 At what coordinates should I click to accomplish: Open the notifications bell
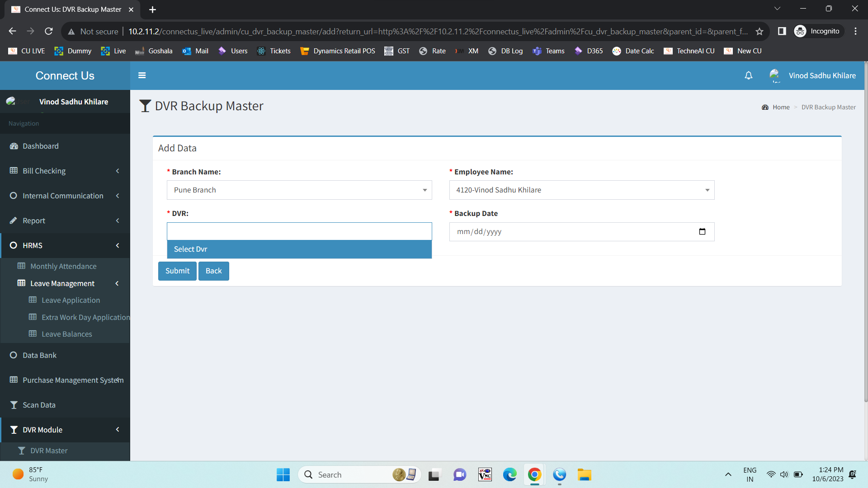[x=749, y=75]
